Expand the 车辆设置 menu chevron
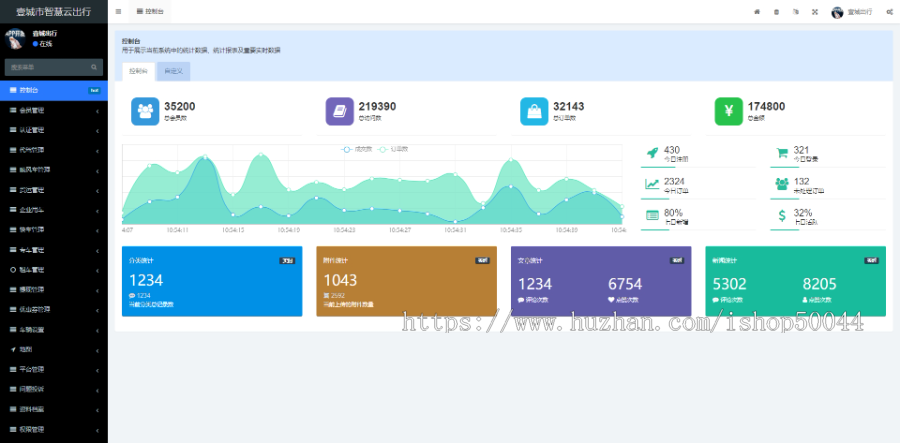 98,330
